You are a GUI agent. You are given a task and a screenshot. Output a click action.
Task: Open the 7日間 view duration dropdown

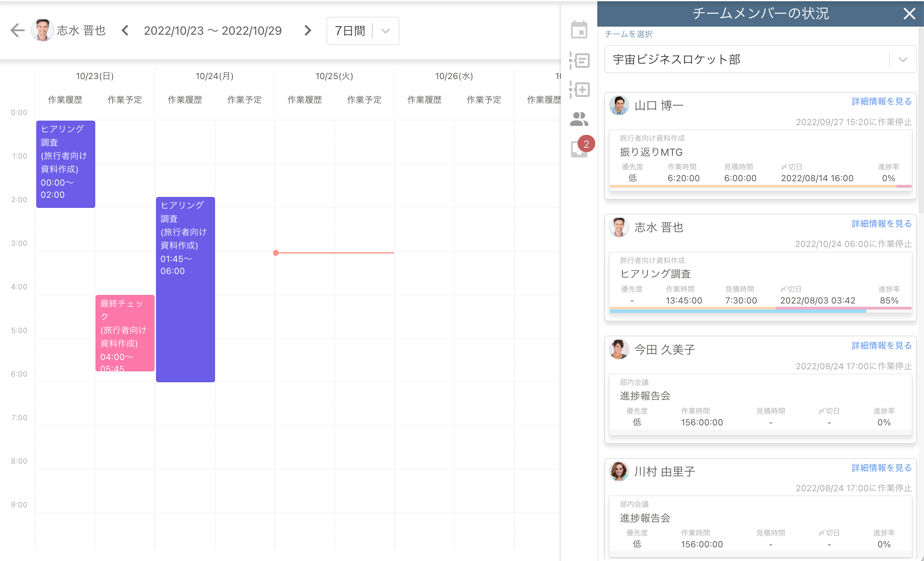[x=384, y=31]
